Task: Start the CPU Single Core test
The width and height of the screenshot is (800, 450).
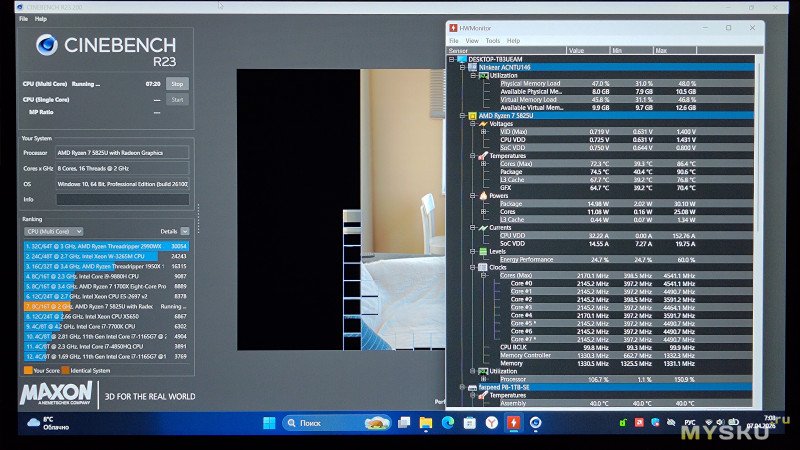Action: coord(177,99)
